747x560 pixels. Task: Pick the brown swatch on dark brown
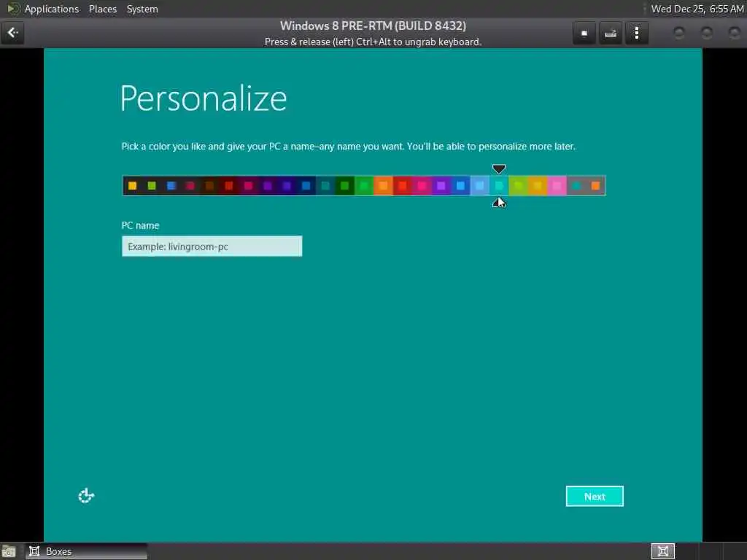209,186
